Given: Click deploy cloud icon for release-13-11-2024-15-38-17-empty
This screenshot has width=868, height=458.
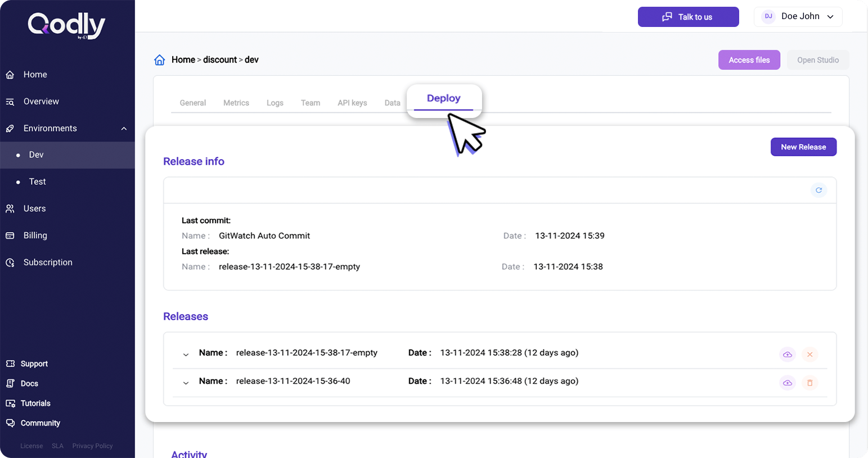Looking at the screenshot, I should 787,355.
